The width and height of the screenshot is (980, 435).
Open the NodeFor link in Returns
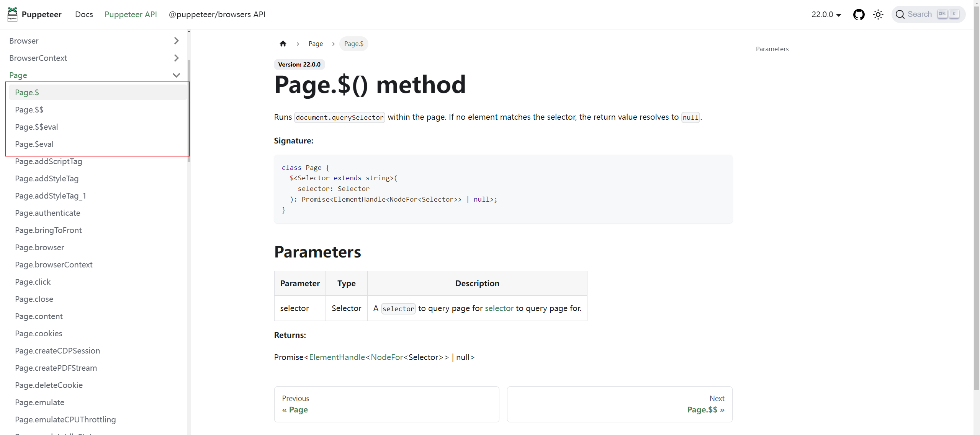386,357
